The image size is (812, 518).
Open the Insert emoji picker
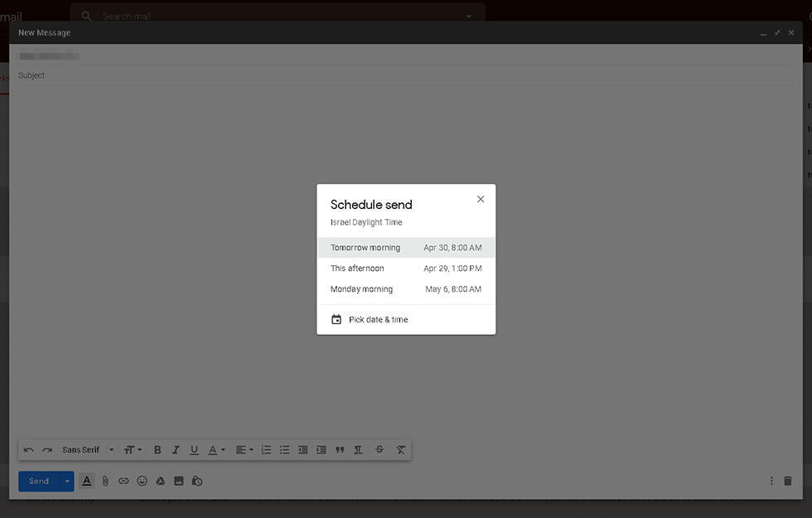[x=141, y=481]
